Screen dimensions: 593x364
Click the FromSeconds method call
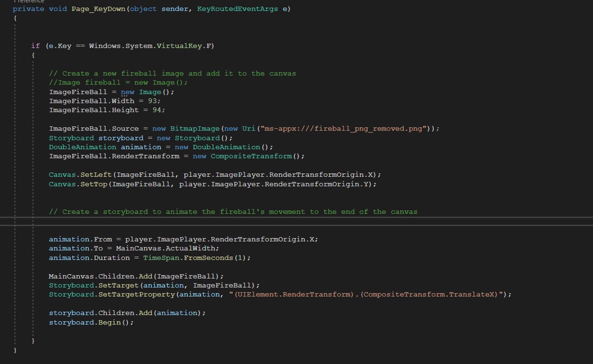pyautogui.click(x=208, y=257)
